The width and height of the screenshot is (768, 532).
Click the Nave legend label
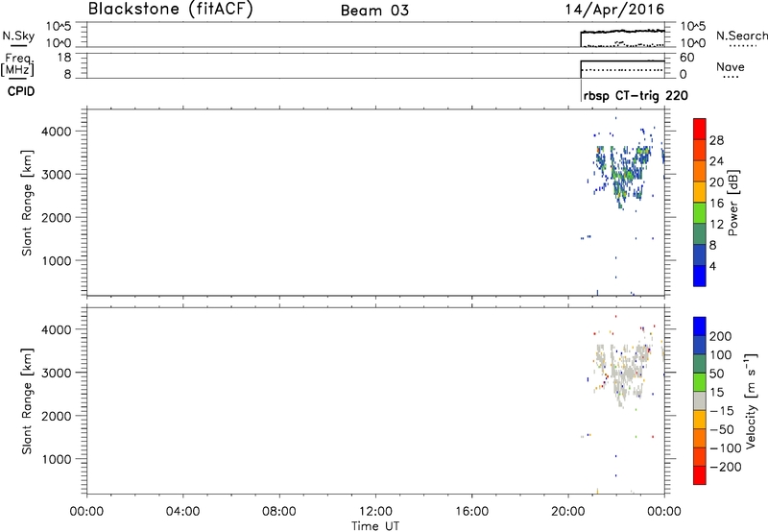click(731, 67)
